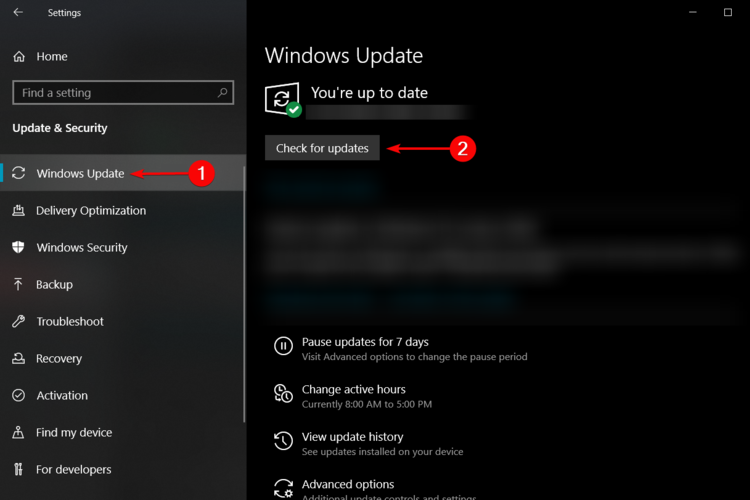Click the active hours clock icon
The image size is (750, 500).
283,393
